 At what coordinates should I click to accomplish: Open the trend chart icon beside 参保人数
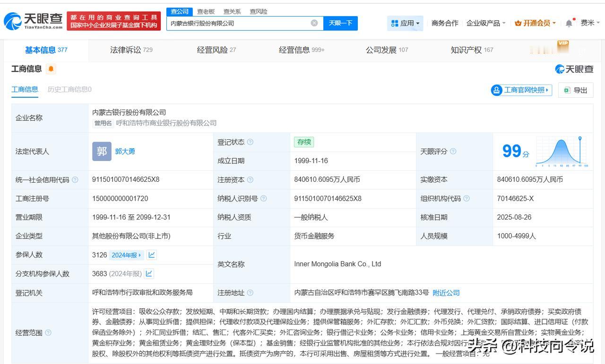click(x=152, y=255)
